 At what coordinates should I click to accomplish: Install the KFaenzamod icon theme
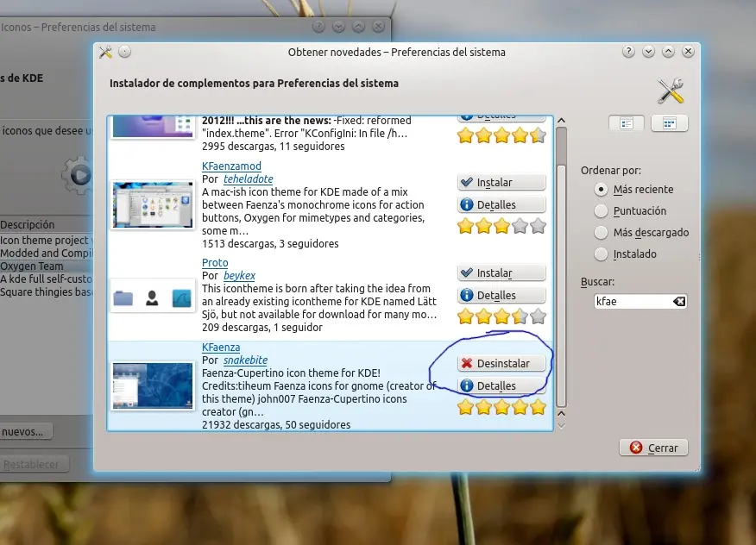coord(501,182)
